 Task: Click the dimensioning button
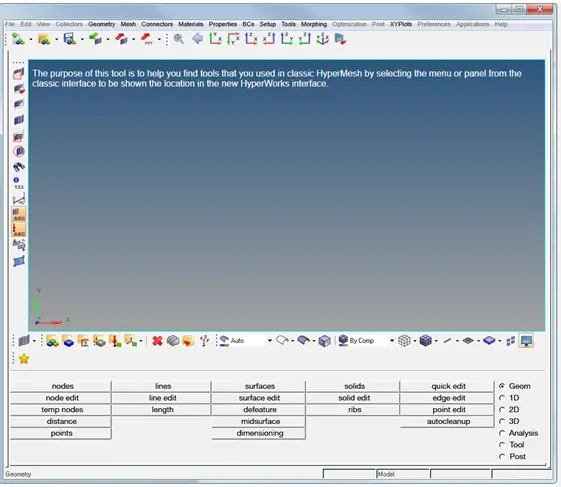tap(259, 433)
